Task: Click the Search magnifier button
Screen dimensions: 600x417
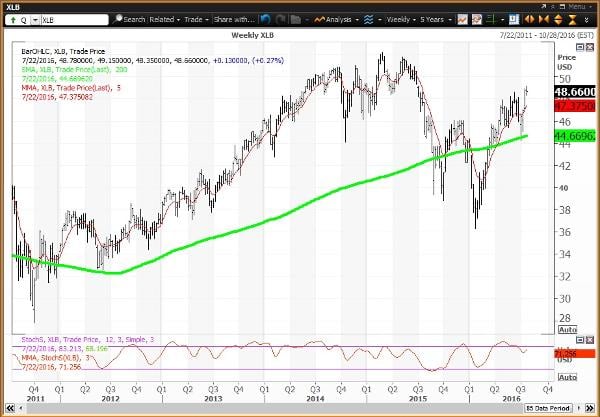Action: [130, 20]
